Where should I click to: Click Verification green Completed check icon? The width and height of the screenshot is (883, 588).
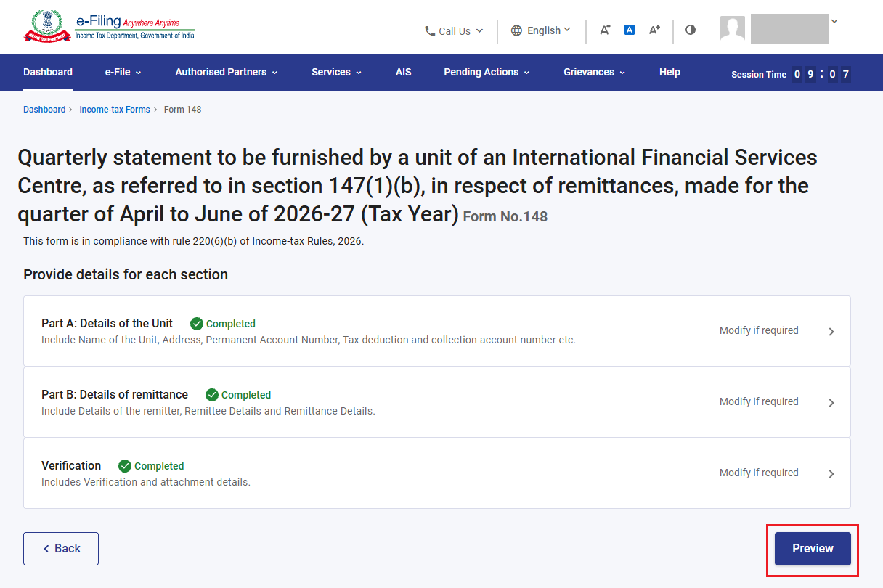coord(125,466)
